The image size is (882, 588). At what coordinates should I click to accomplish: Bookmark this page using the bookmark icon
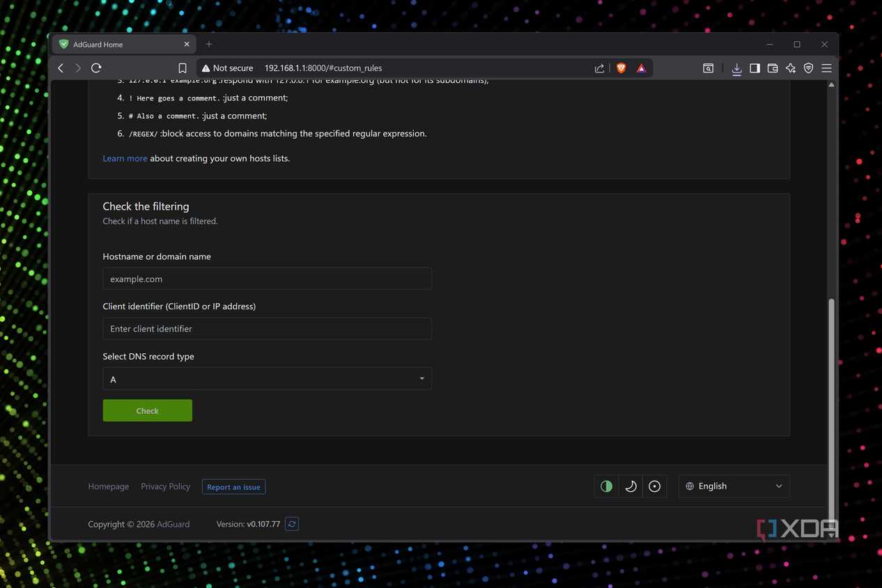pyautogui.click(x=183, y=68)
